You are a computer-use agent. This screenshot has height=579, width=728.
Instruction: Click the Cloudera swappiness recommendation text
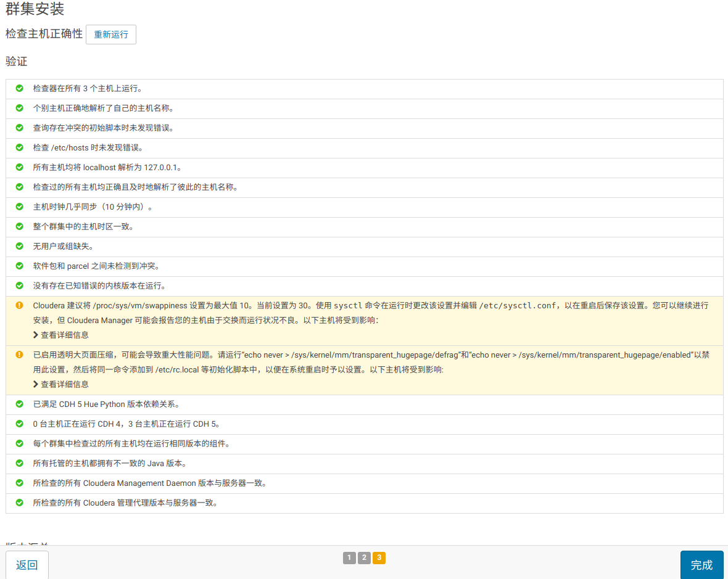(371, 313)
